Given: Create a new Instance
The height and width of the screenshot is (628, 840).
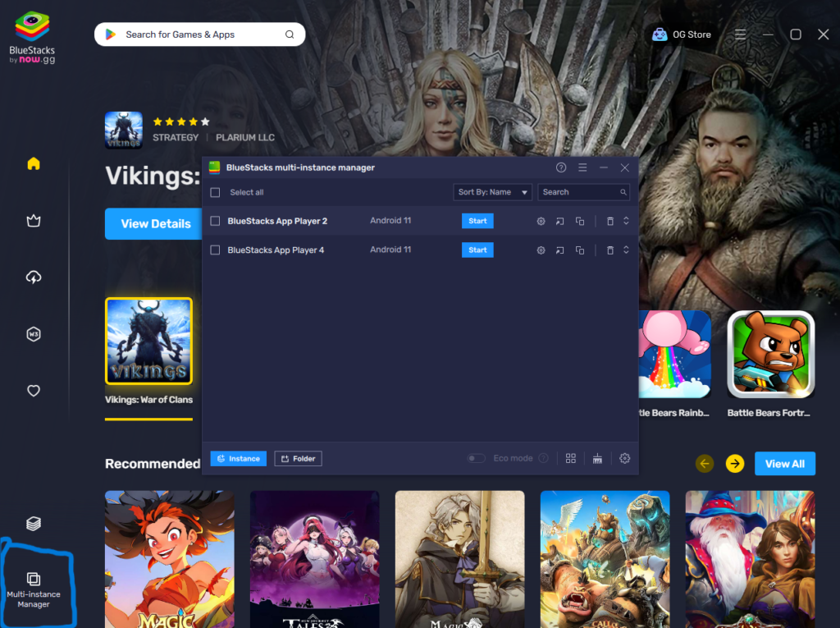Looking at the screenshot, I should pyautogui.click(x=239, y=459).
